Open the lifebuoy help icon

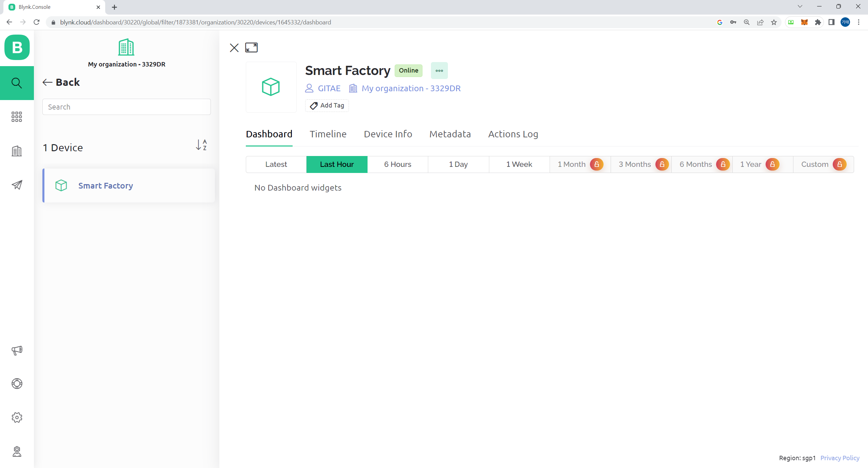click(17, 384)
